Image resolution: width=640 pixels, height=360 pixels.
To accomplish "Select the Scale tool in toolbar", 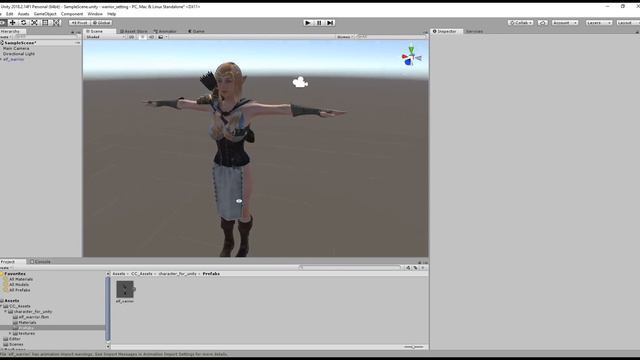I will [x=35, y=22].
